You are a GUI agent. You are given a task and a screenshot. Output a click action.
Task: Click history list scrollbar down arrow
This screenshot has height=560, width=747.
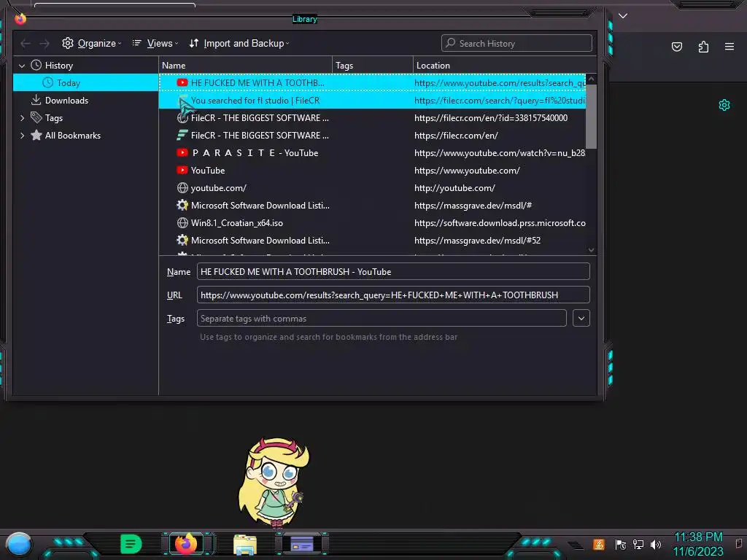click(x=591, y=250)
